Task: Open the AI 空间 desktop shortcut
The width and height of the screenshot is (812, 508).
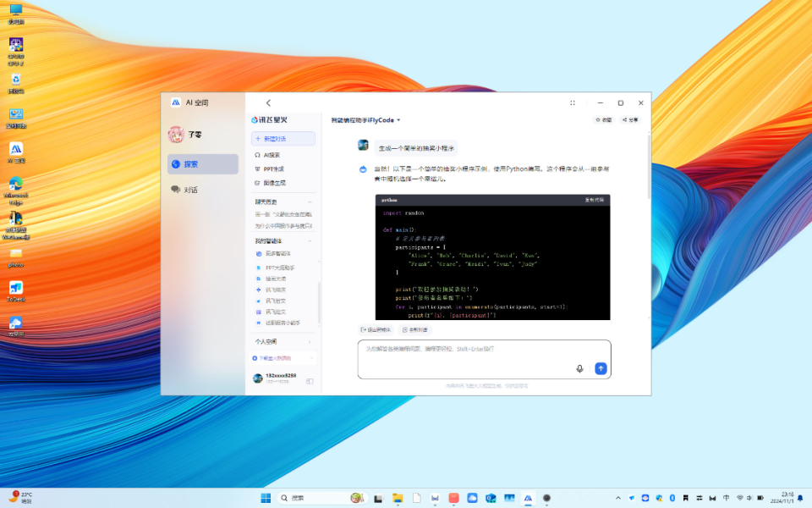Action: tap(16, 152)
